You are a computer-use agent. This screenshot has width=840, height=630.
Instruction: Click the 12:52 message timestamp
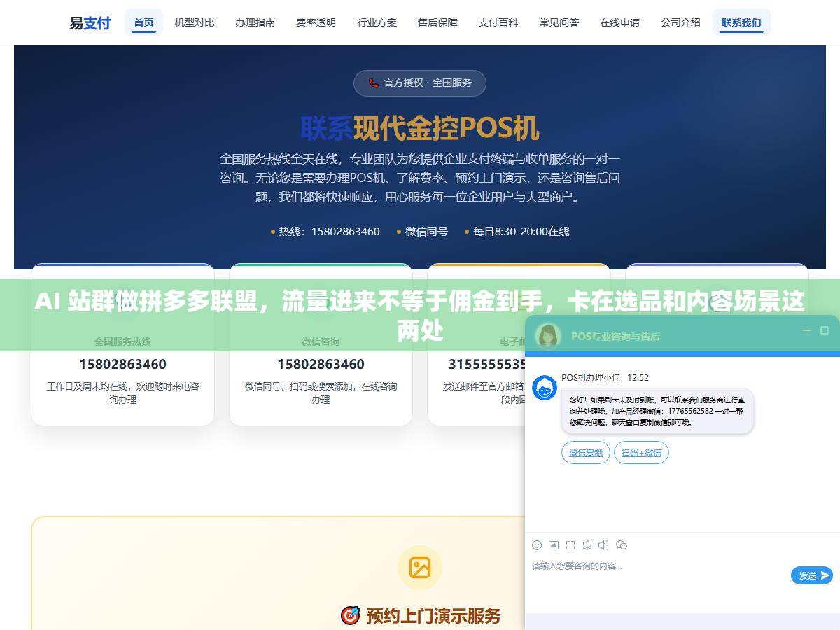(x=638, y=377)
